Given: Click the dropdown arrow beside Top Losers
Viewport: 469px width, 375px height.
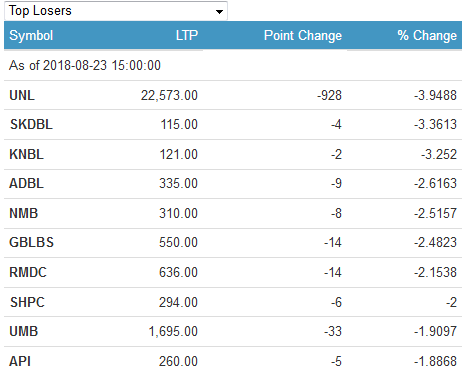Looking at the screenshot, I should point(219,12).
